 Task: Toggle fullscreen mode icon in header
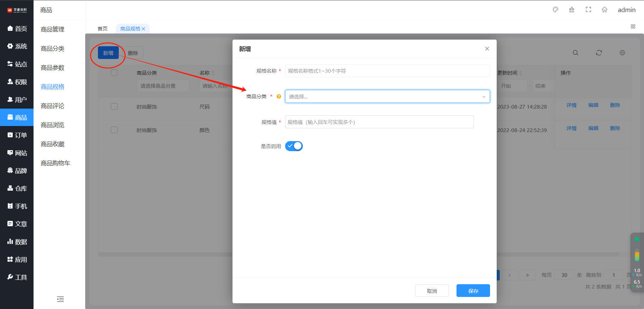pyautogui.click(x=588, y=10)
